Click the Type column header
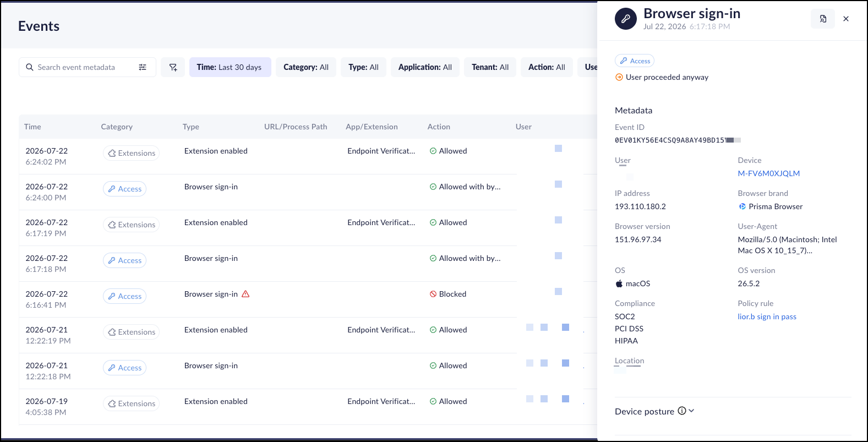Screen dimensions: 868x442 click(x=191, y=127)
